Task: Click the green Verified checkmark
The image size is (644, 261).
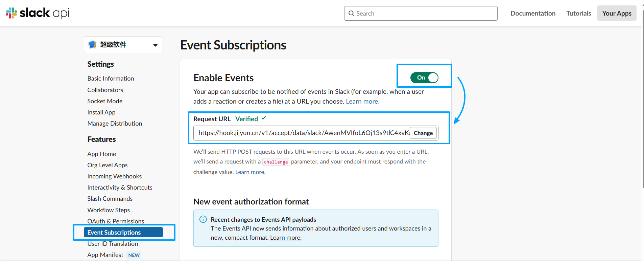Action: pos(264,118)
